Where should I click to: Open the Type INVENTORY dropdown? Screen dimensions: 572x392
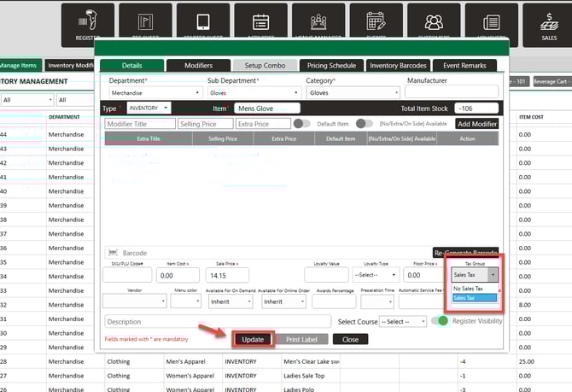coord(149,108)
